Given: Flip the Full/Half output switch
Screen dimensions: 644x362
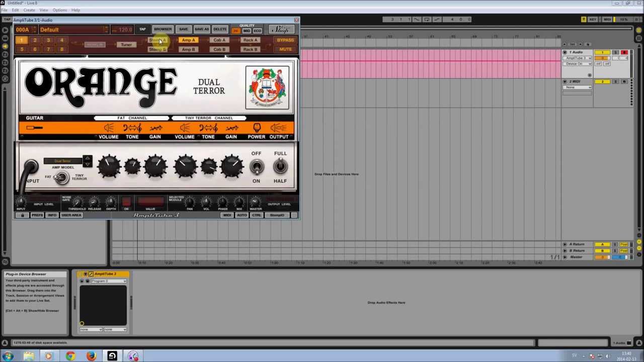Looking at the screenshot, I should tap(280, 166).
